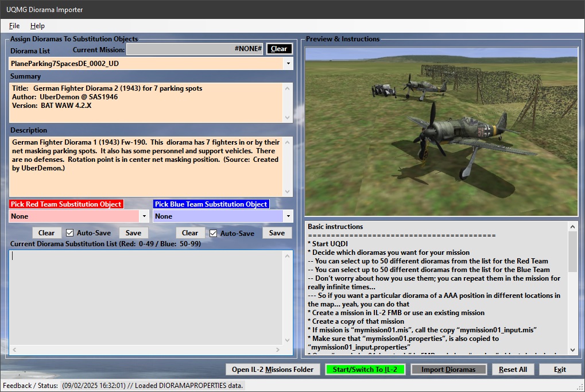Click instructions panel scroll up arrow

tap(573, 226)
